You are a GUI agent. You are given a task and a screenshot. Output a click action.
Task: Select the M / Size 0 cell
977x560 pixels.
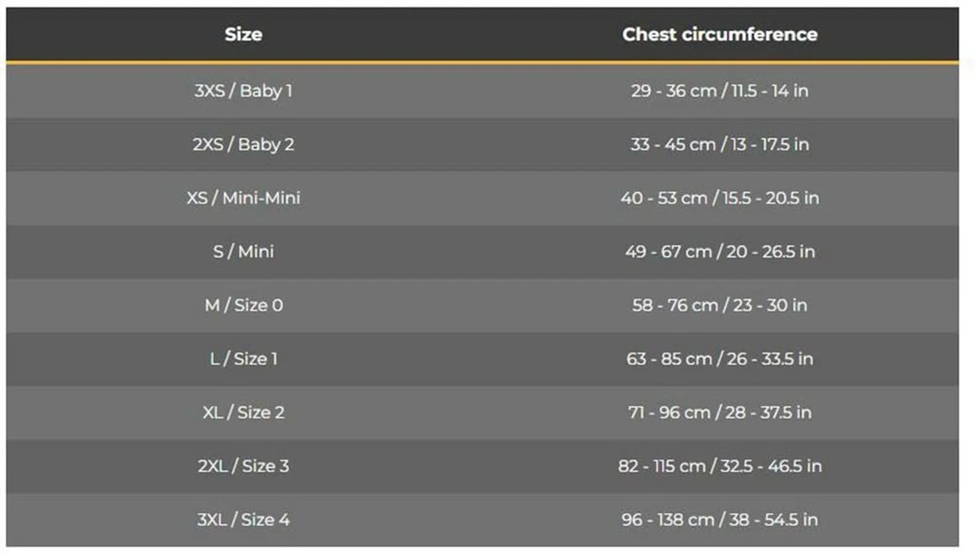click(243, 305)
